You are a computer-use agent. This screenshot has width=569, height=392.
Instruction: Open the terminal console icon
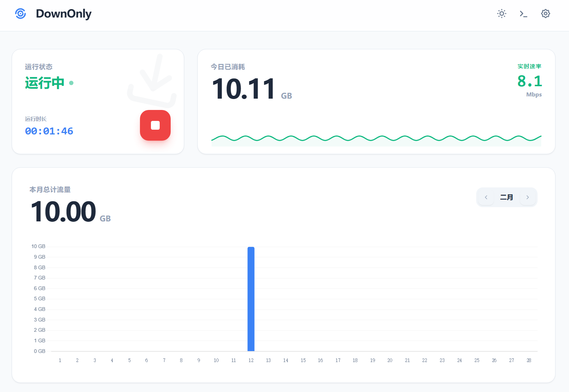pos(523,14)
